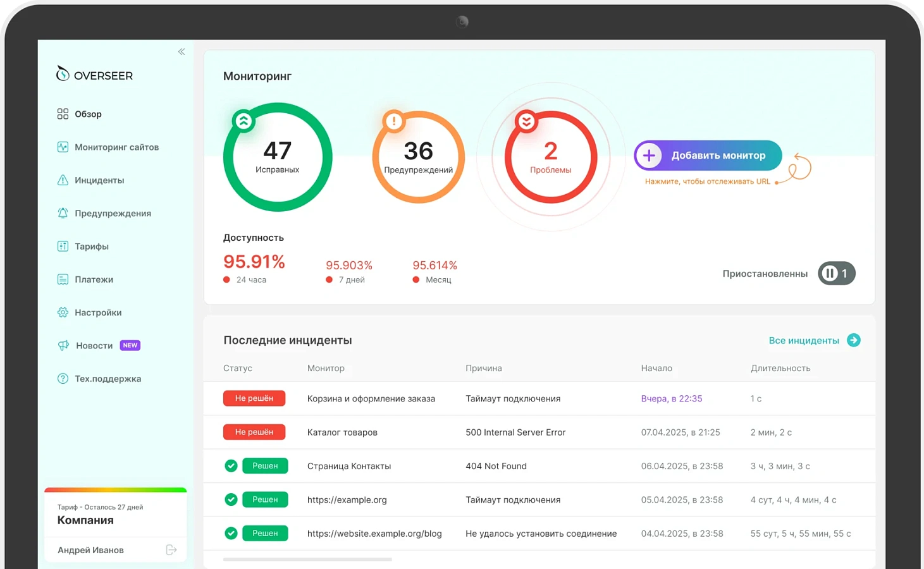This screenshot has width=924, height=569.
Task: Click green checkmark on Страница Контакты row
Action: [x=231, y=466]
